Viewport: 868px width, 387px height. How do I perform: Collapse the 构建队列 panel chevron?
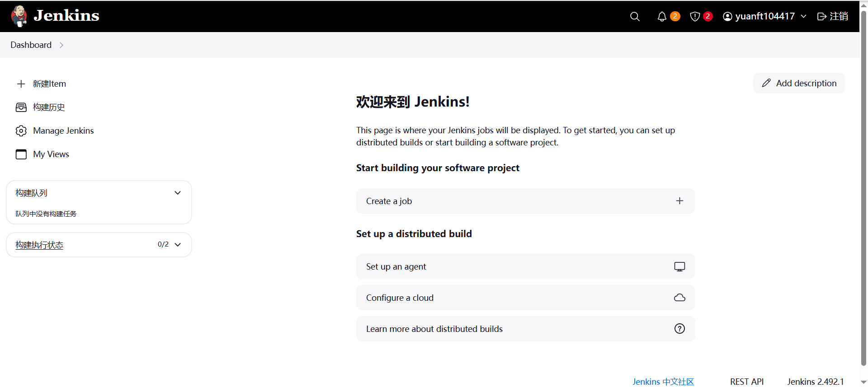point(178,193)
